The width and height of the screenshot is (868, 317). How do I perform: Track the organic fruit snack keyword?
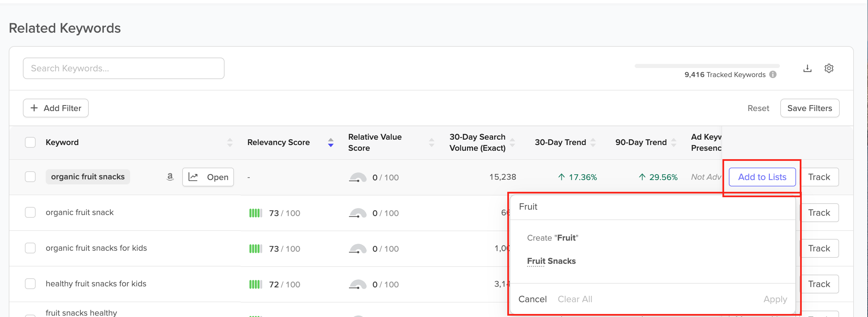click(819, 213)
